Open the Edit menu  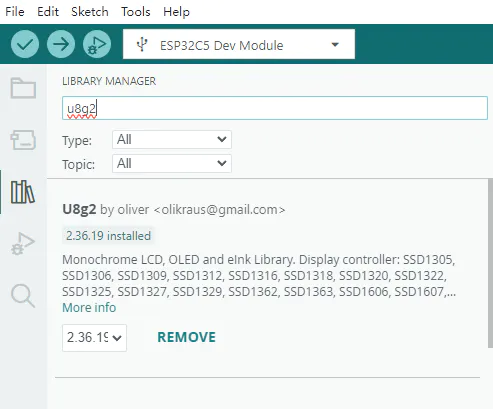pyautogui.click(x=48, y=12)
